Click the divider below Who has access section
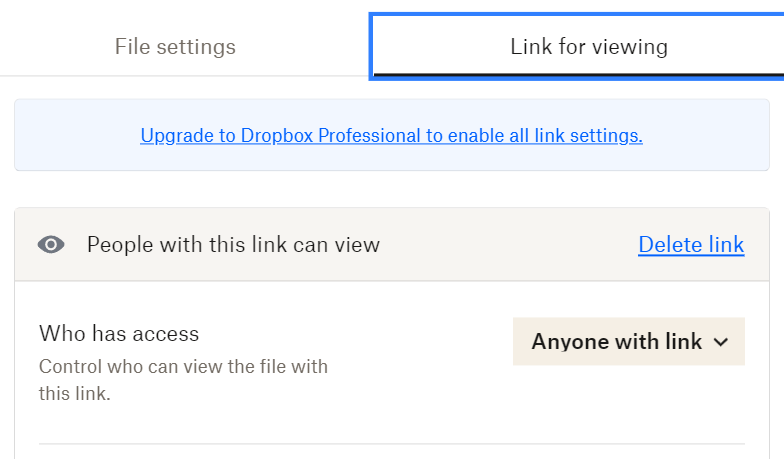Screen dimensions: 784x459 [392, 444]
